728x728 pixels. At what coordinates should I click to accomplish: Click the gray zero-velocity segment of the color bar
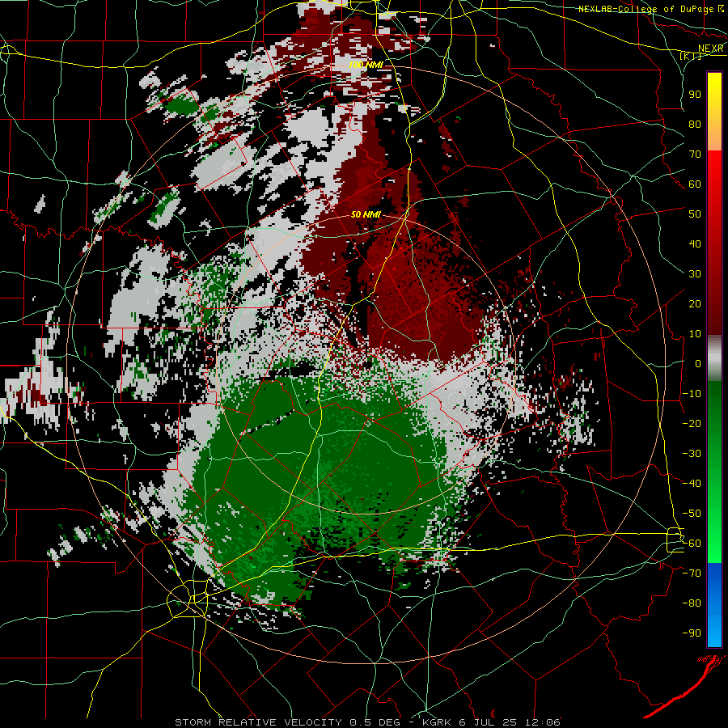point(714,358)
